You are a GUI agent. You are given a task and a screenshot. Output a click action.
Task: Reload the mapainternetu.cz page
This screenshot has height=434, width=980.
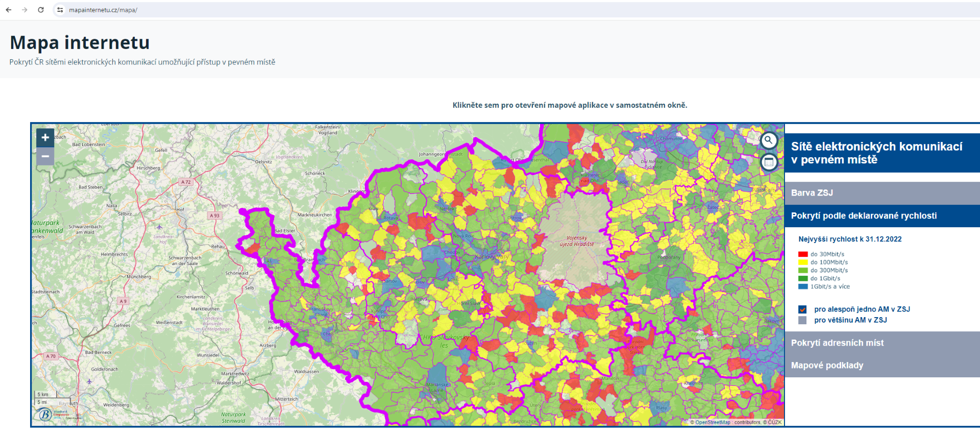coord(41,10)
